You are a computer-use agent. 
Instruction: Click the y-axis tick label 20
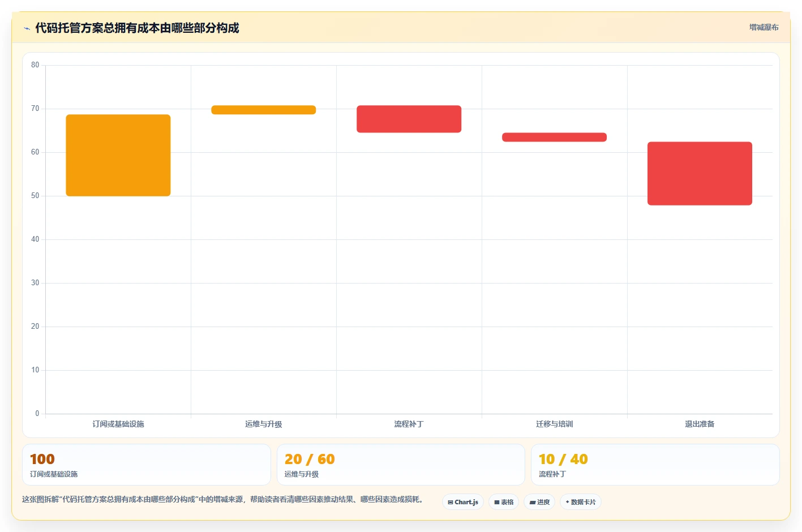[35, 327]
